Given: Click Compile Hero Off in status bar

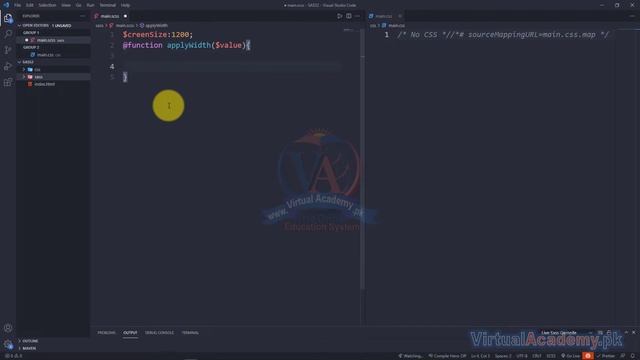Looking at the screenshot, I should 447,356.
